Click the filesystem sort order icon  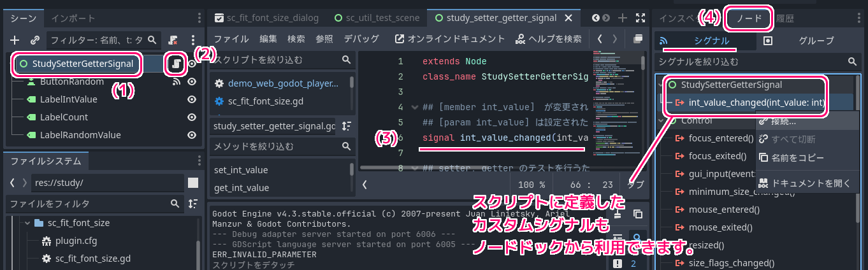(x=193, y=204)
